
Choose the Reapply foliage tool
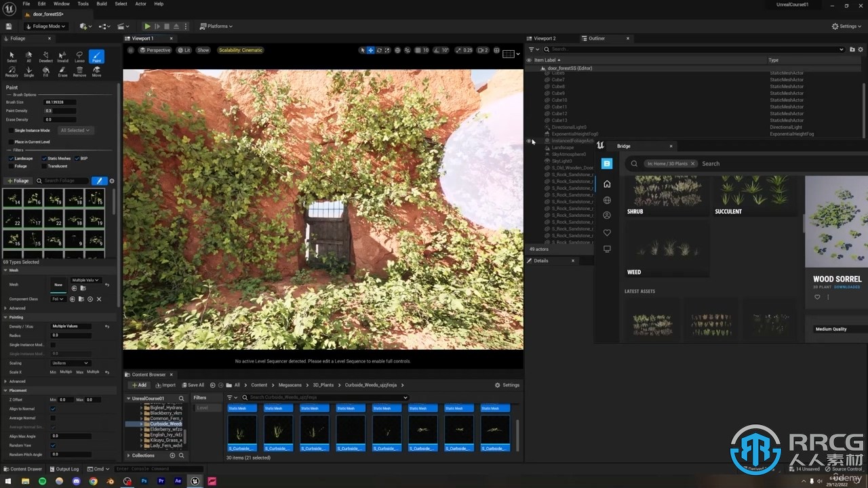12,71
